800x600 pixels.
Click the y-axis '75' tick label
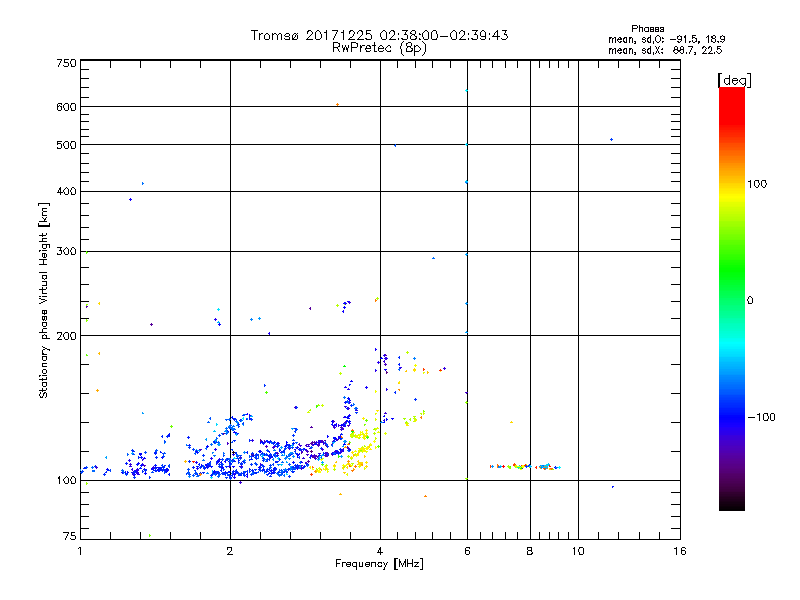(x=70, y=536)
